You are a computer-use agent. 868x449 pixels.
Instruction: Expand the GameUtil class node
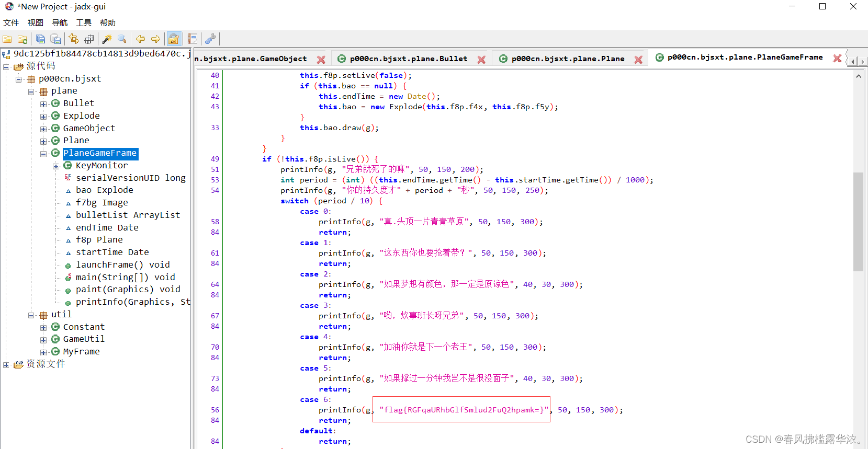[x=43, y=340]
